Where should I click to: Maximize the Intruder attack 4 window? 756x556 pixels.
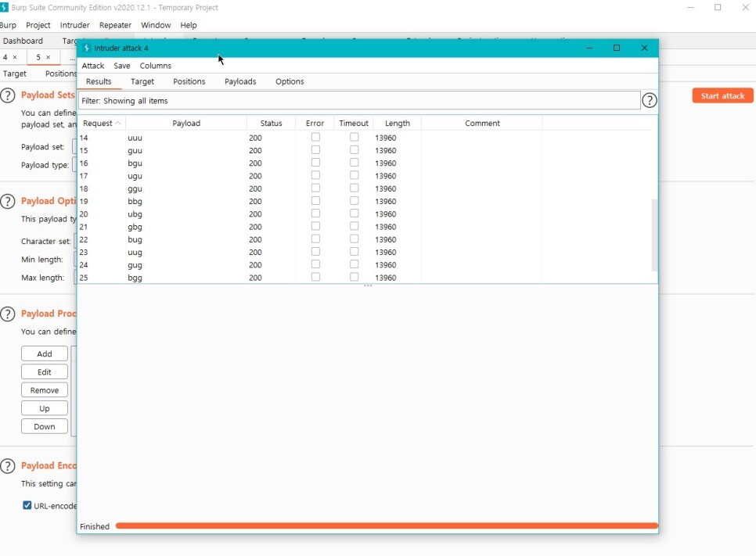pyautogui.click(x=616, y=48)
